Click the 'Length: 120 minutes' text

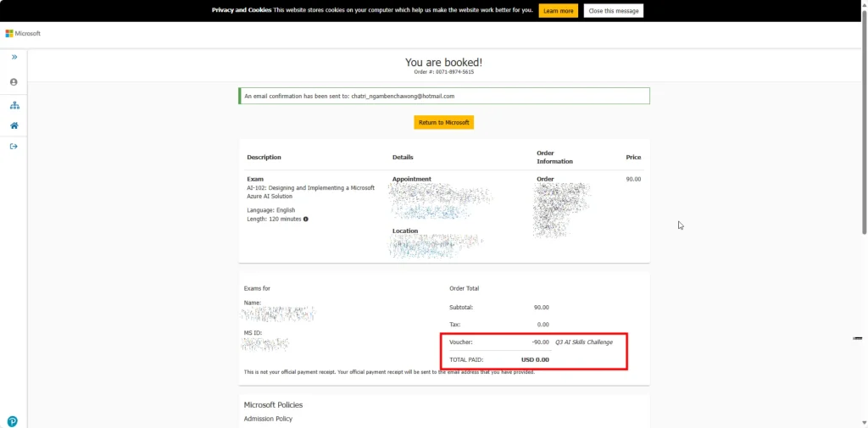pos(274,220)
